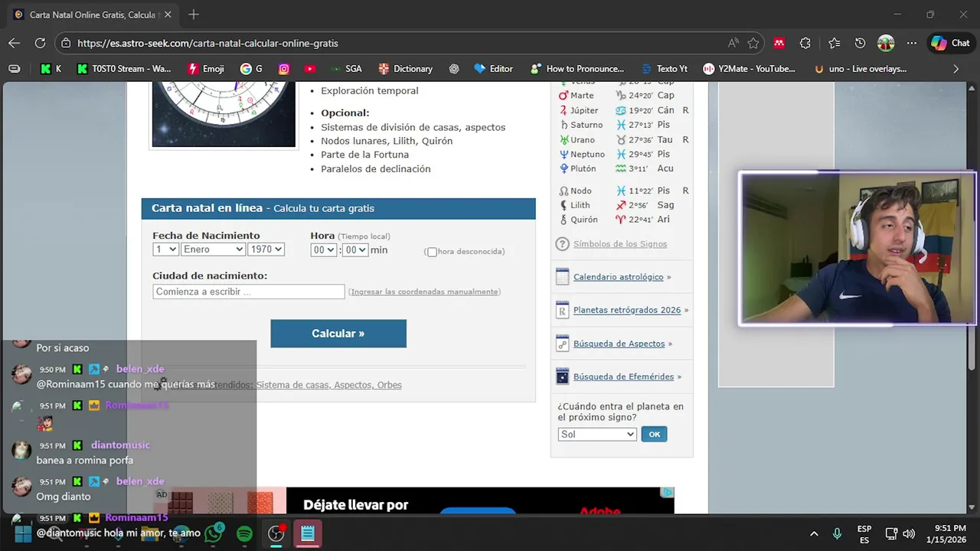Show hidden system tray icons
Screen dimensions: 980x551
pyautogui.click(x=814, y=533)
